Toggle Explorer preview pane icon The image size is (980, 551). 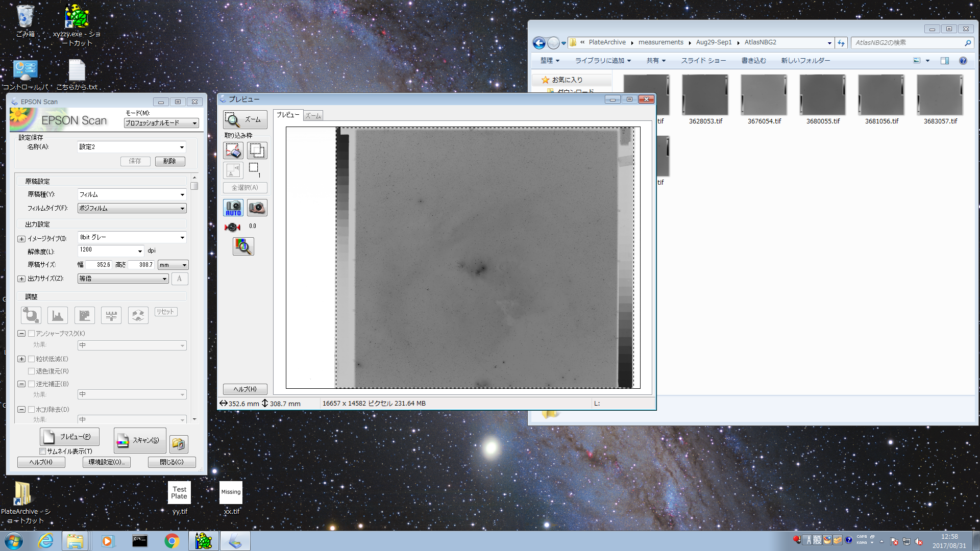click(945, 61)
